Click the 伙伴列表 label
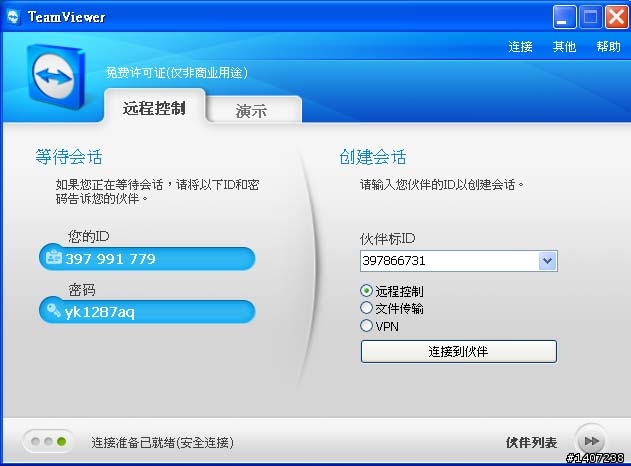 pyautogui.click(x=531, y=442)
